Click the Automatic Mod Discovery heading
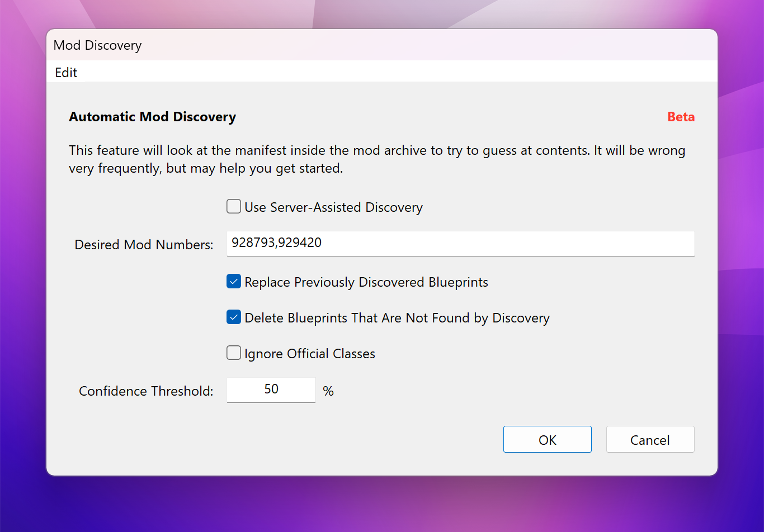The image size is (764, 532). pyautogui.click(x=152, y=117)
